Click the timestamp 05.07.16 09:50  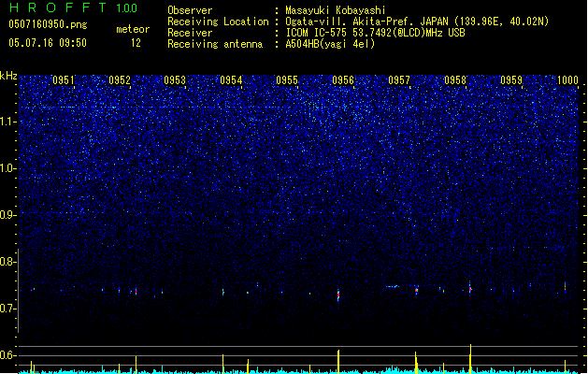(x=48, y=43)
